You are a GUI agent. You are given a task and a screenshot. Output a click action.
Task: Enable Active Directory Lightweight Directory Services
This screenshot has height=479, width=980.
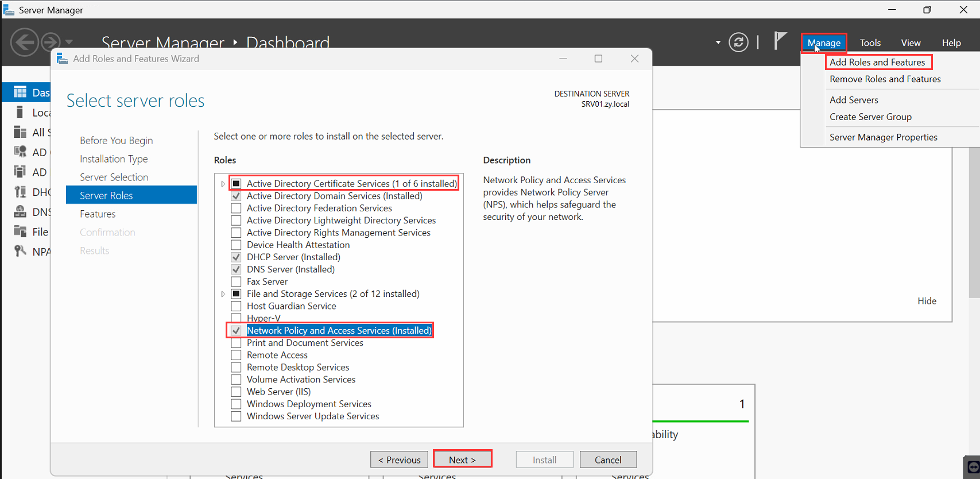[236, 221]
